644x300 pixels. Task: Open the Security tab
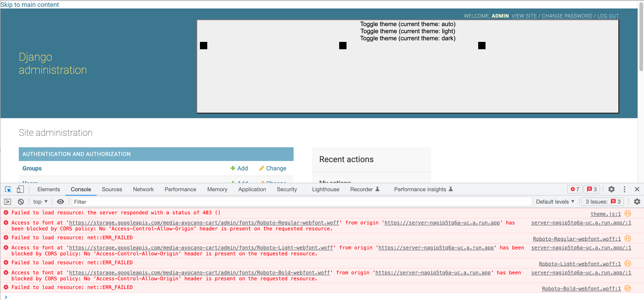tap(287, 189)
